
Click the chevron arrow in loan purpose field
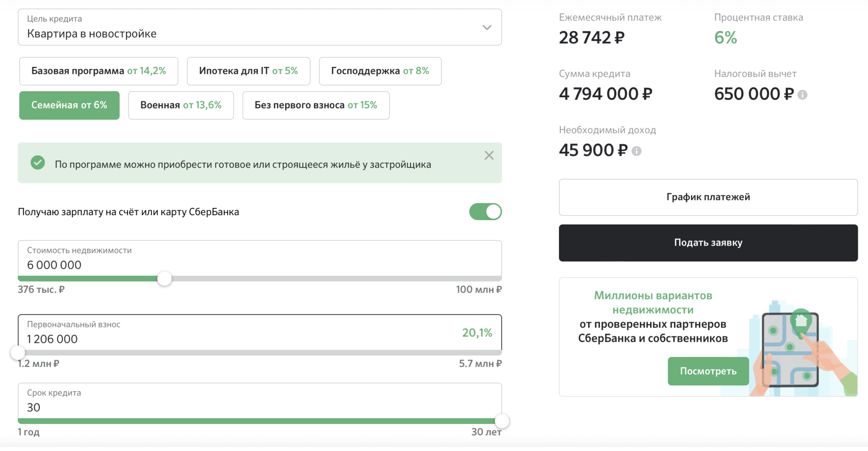pos(487,28)
